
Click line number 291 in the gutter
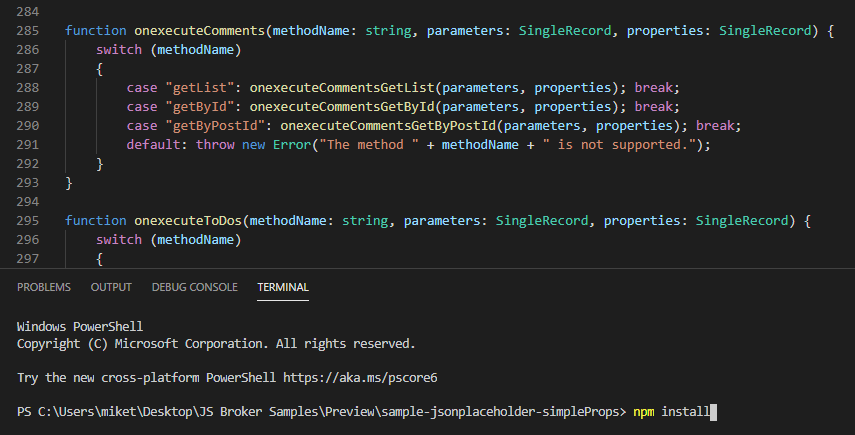tap(28, 144)
